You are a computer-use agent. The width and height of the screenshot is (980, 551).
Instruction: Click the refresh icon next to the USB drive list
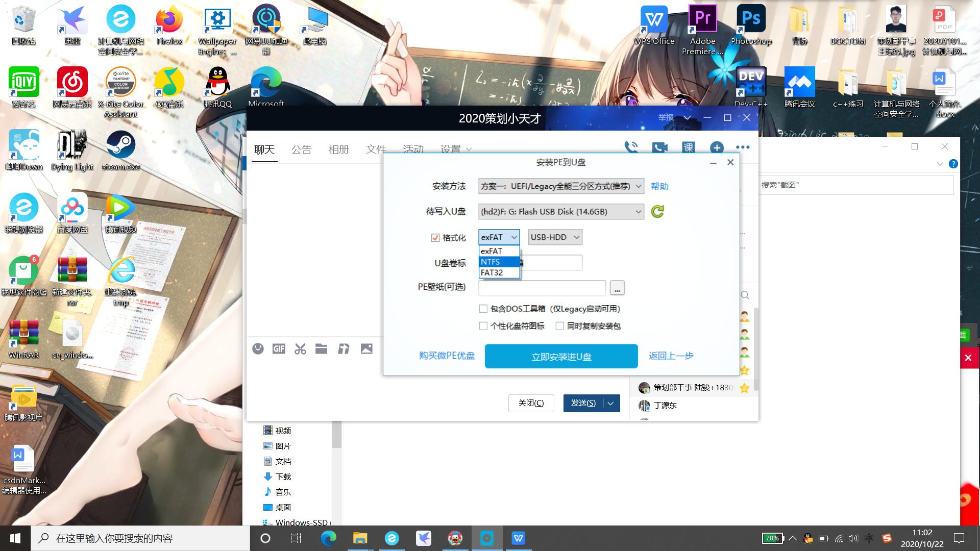point(657,211)
